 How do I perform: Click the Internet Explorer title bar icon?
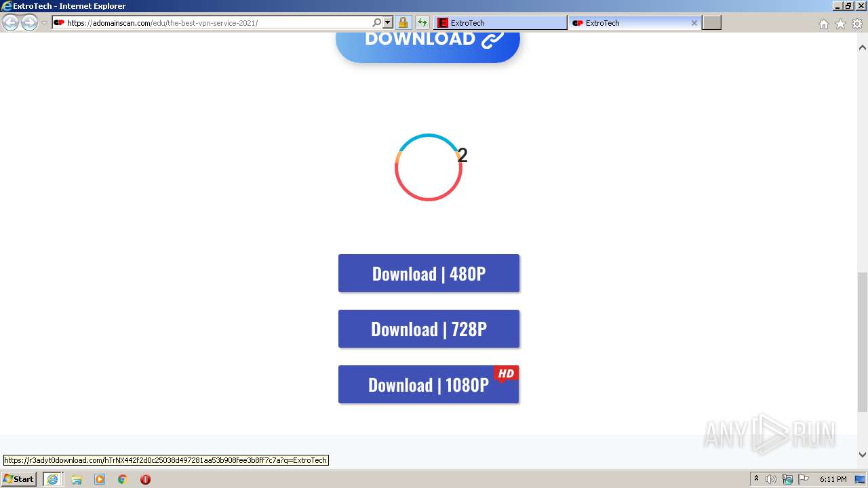(x=7, y=6)
